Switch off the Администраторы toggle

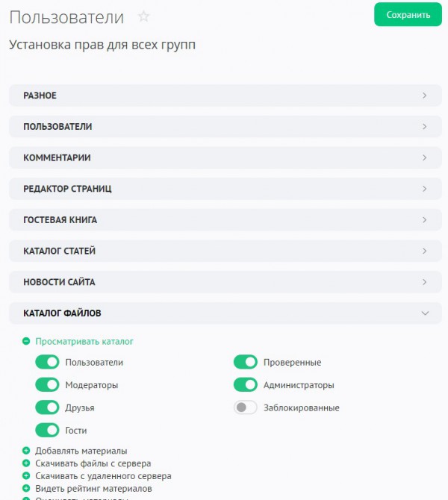click(x=246, y=384)
